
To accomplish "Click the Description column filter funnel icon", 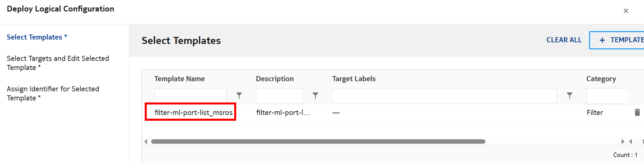I will coord(315,96).
